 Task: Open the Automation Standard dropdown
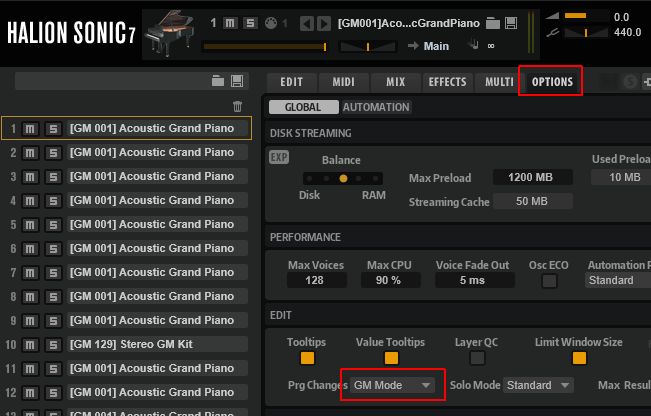point(618,280)
